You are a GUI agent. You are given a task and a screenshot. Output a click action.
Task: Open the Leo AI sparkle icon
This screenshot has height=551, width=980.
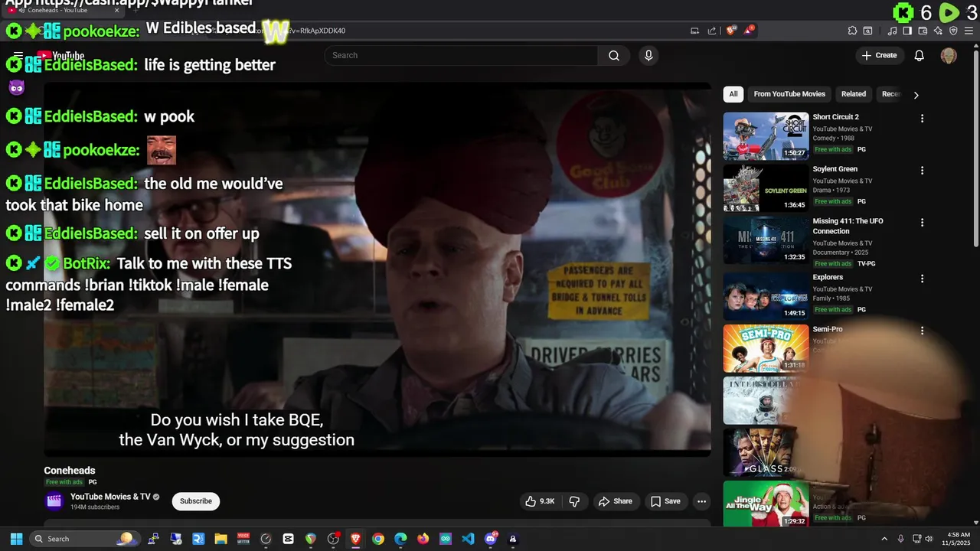coord(938,31)
